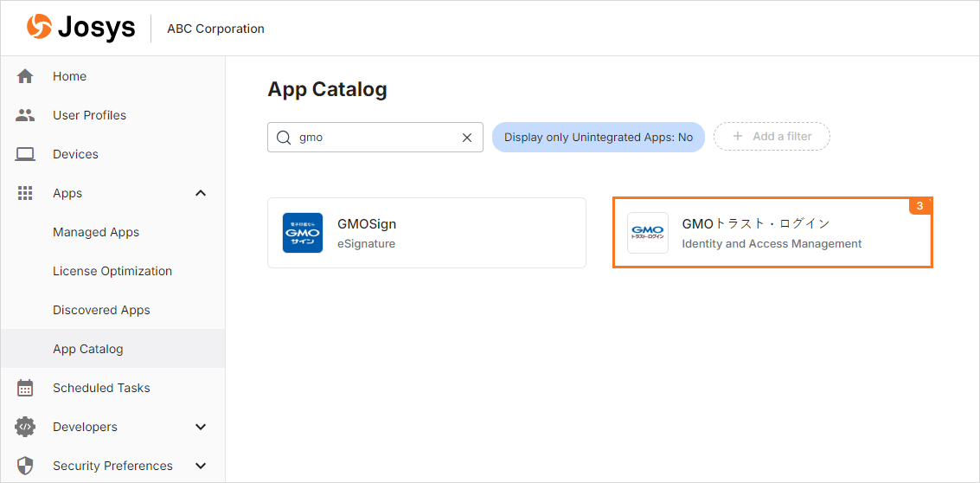Screen dimensions: 980x483
Task: Click the Identity and Access Management text
Action: click(772, 244)
